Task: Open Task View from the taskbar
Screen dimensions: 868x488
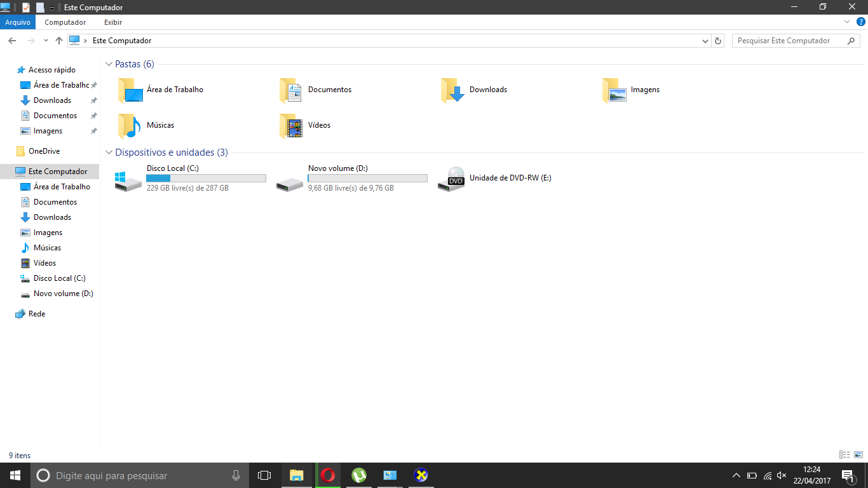Action: coord(264,475)
